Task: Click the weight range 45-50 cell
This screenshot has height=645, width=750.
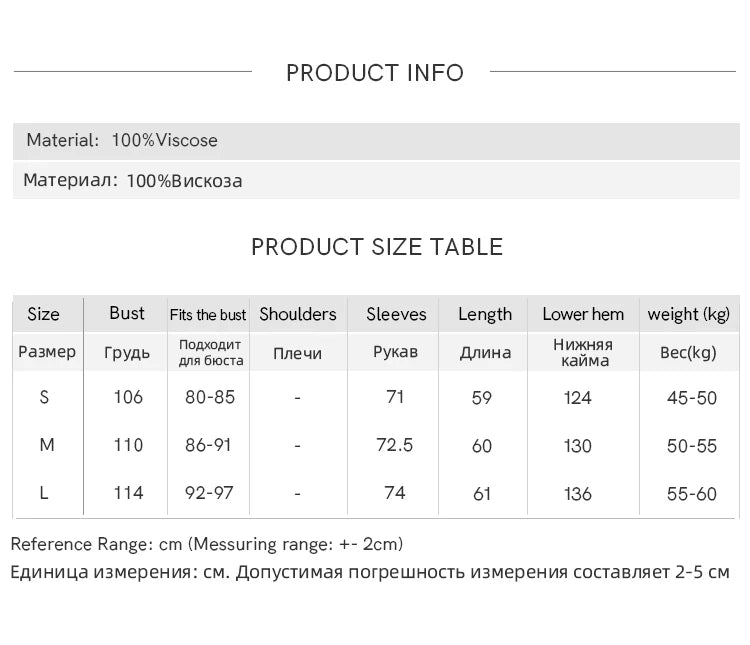Action: (x=692, y=398)
